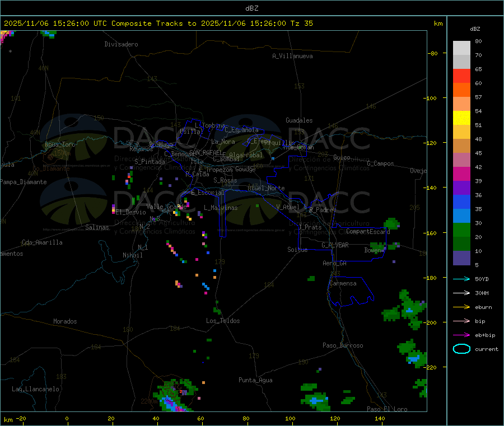Click the 'Punta_Agua' map label

(255, 380)
